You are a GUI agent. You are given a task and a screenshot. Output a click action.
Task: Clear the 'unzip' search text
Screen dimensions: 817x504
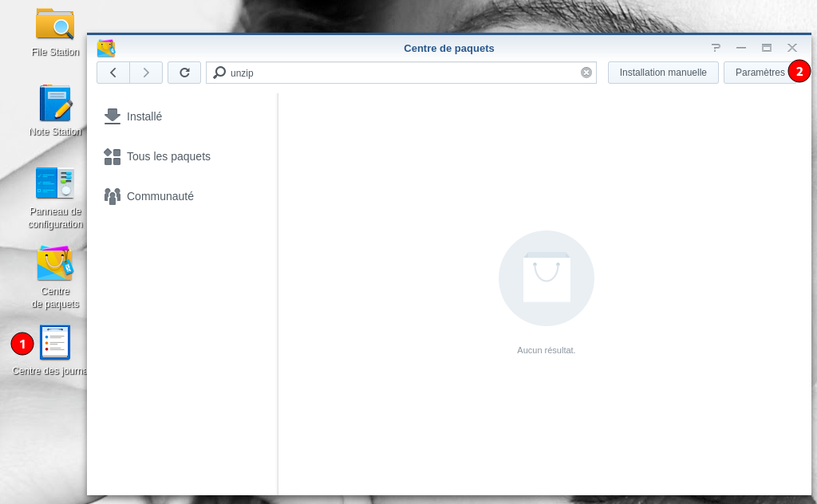[x=586, y=73]
